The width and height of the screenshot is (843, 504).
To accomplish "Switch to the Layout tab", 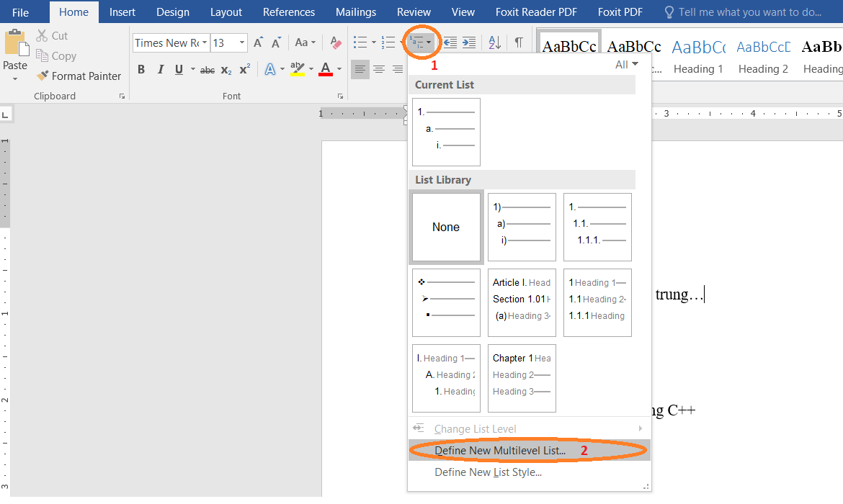I will [x=226, y=12].
